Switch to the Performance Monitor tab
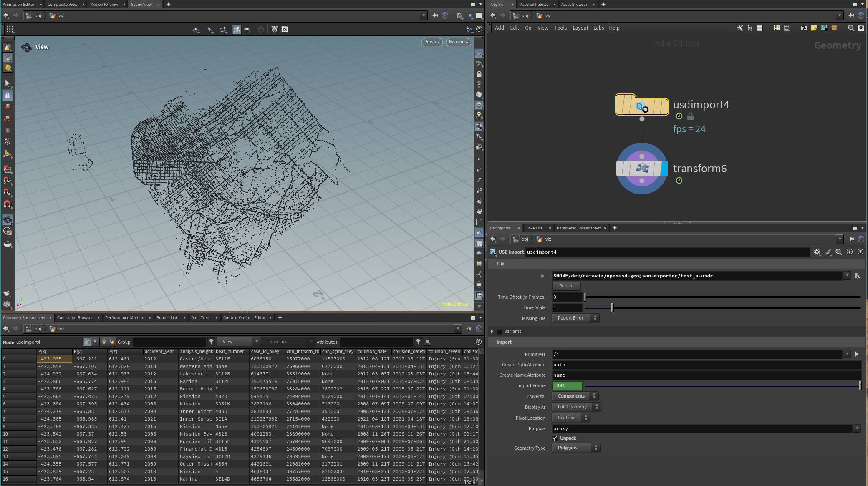The width and height of the screenshot is (868, 486). pos(125,318)
